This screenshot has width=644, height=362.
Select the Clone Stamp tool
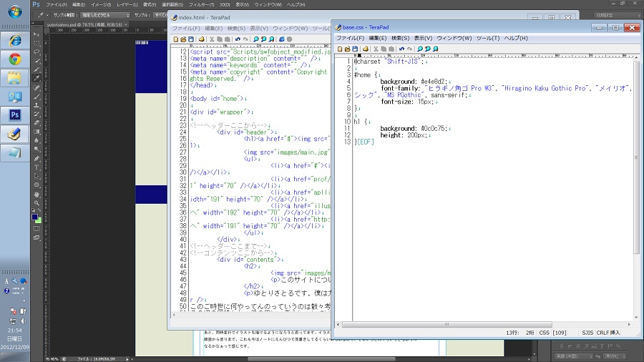click(x=36, y=105)
